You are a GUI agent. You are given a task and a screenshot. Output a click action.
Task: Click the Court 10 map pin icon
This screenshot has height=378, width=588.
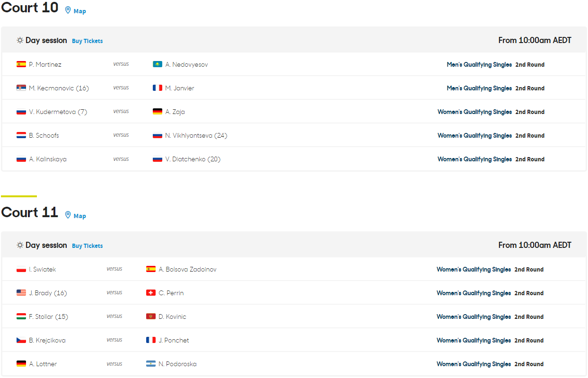(x=68, y=10)
